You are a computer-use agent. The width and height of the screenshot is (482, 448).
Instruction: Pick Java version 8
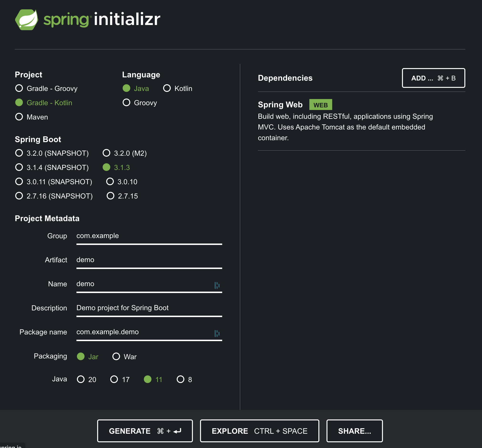pyautogui.click(x=184, y=379)
